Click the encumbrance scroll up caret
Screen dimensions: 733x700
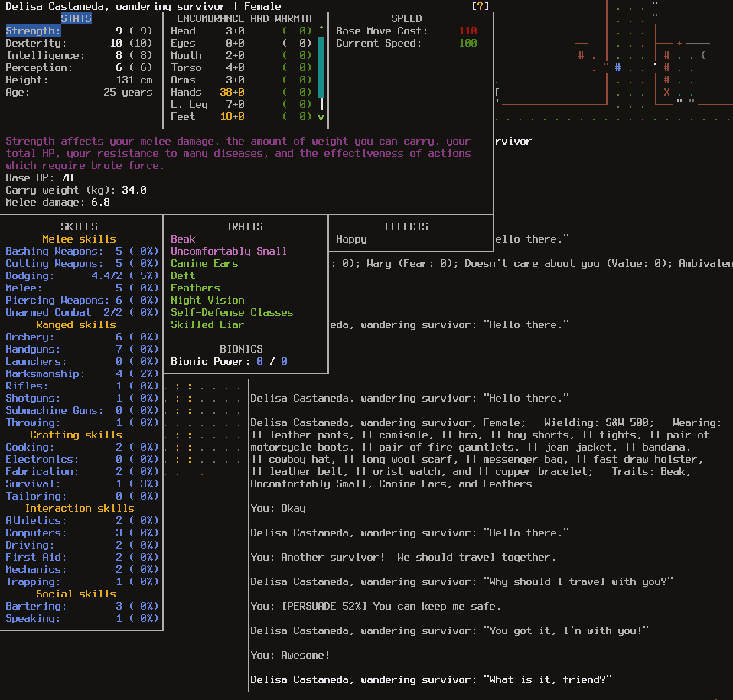point(321,30)
